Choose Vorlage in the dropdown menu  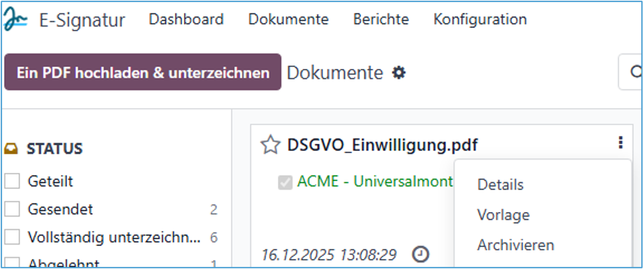click(503, 215)
